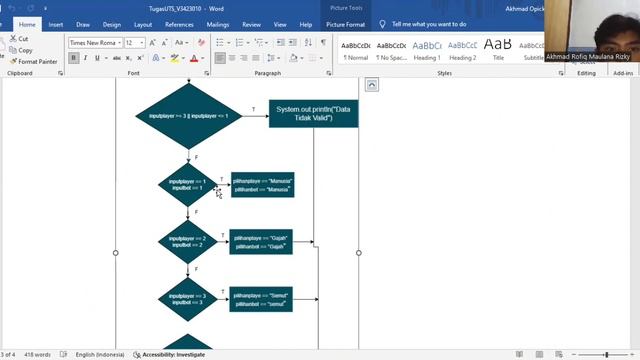Choose the text highlight color
The width and height of the screenshot is (640, 360).
(x=175, y=58)
